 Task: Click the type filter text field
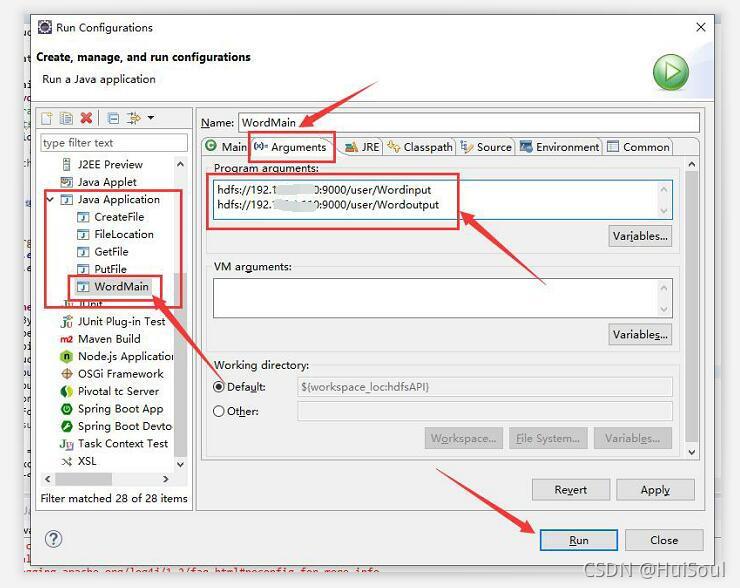click(114, 143)
